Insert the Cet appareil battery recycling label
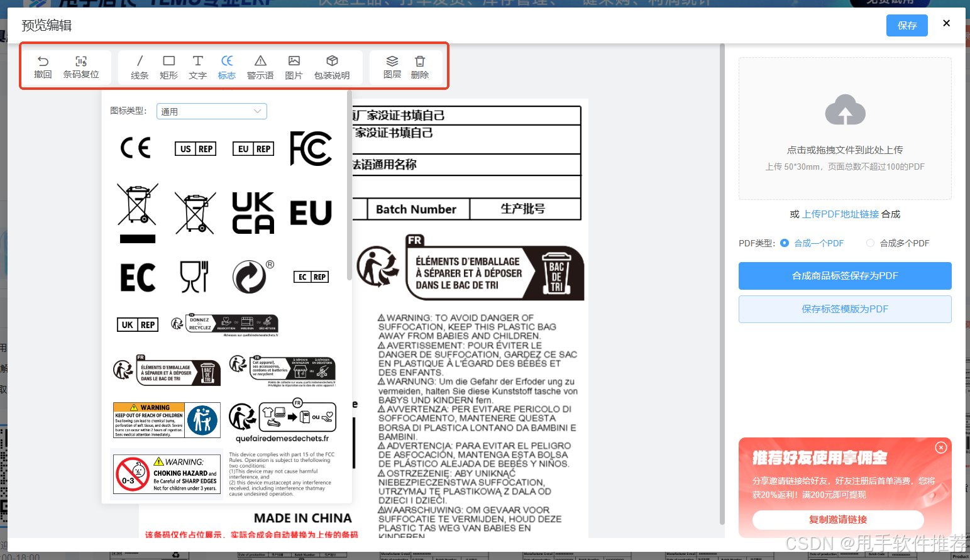This screenshot has width=970, height=560. (x=282, y=371)
